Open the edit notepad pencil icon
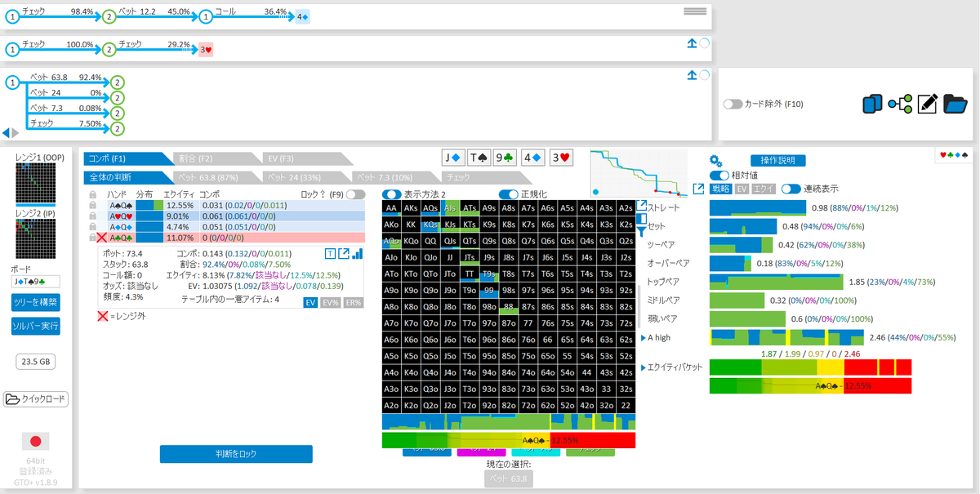 (927, 104)
